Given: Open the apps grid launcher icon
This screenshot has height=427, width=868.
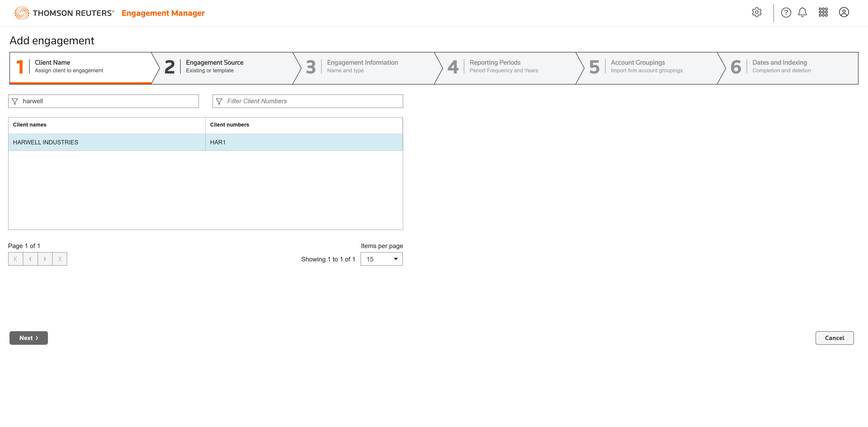Looking at the screenshot, I should coord(823,12).
